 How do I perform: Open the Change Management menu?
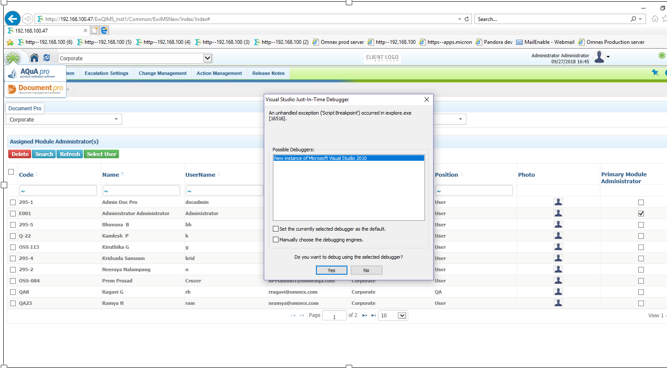[x=162, y=73]
